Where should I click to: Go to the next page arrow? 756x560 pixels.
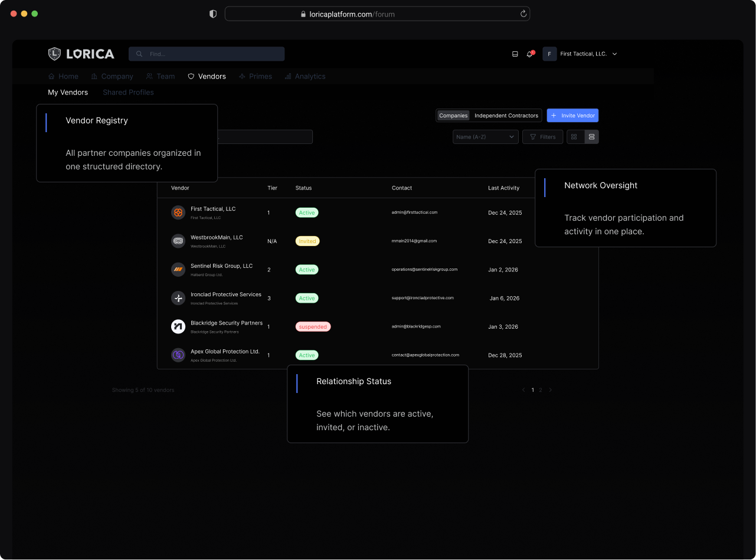pos(551,390)
